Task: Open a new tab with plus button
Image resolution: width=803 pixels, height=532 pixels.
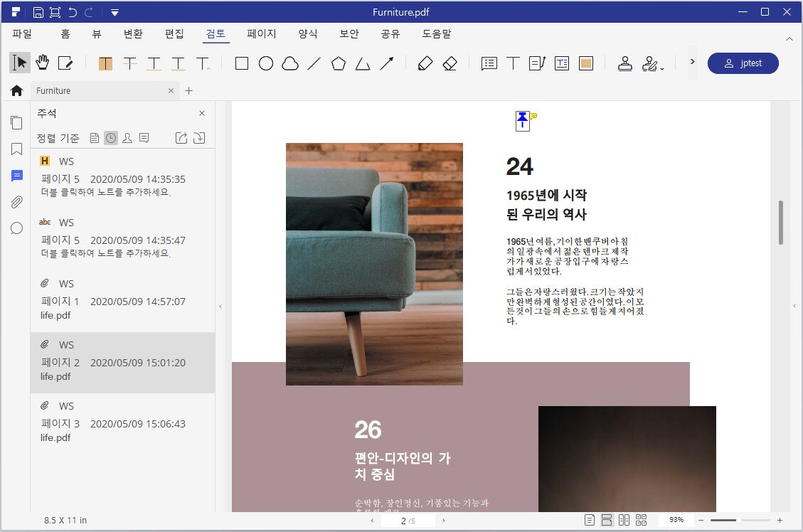Action: click(189, 90)
